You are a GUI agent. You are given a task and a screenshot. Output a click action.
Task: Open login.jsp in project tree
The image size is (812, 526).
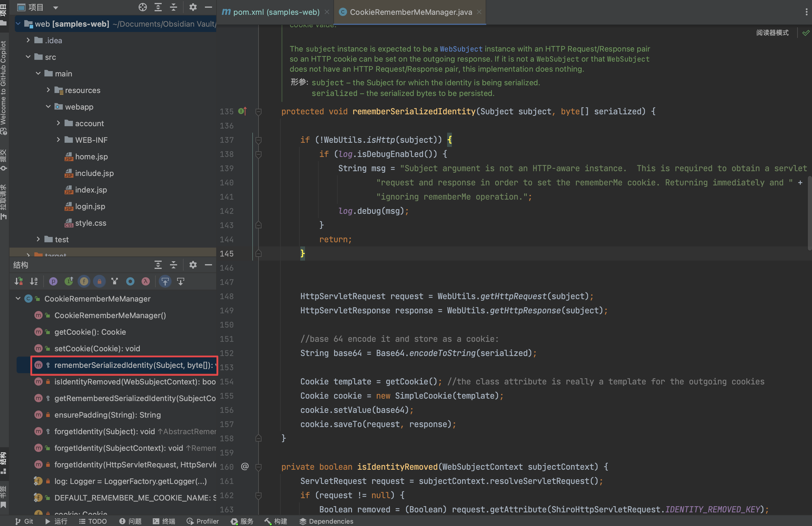[x=90, y=206]
